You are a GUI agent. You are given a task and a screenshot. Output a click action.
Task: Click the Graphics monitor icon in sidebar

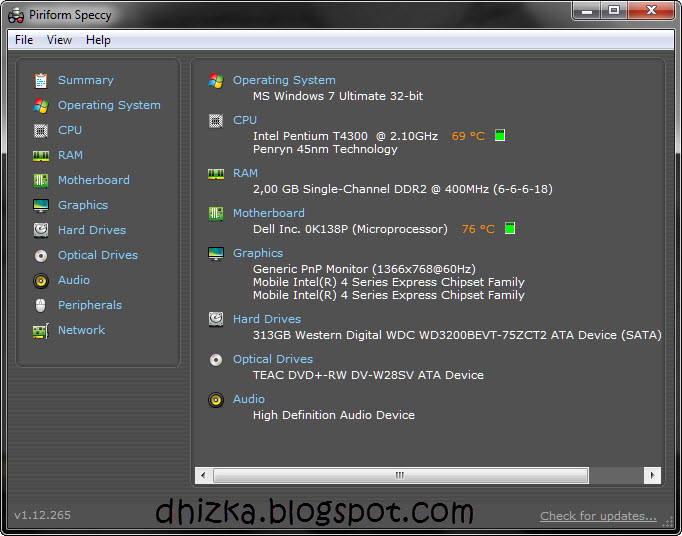(x=41, y=205)
